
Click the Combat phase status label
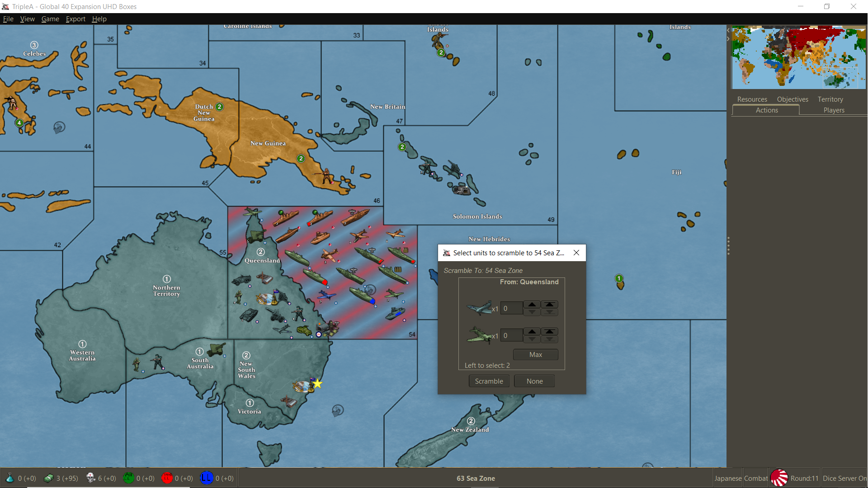pos(755,479)
